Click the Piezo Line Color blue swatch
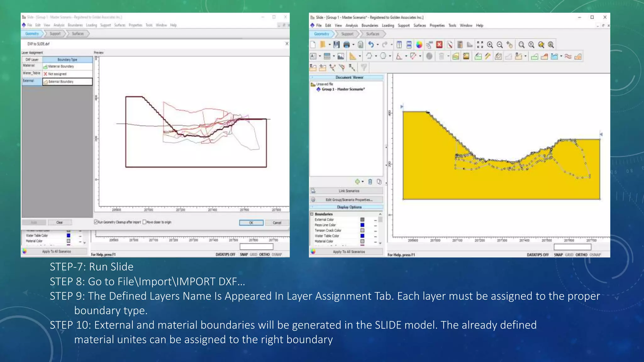644x362 pixels. (362, 225)
